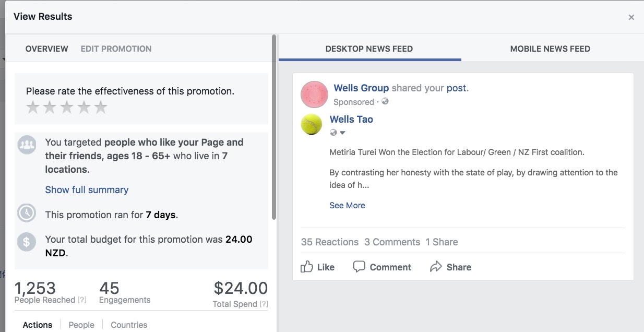Click the Share arrow icon

click(436, 267)
